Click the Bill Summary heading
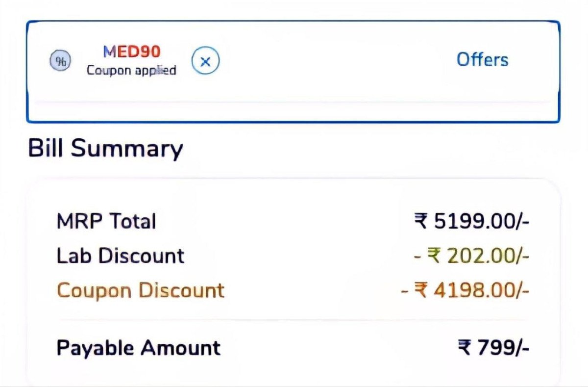This screenshot has height=387, width=588. point(105,148)
